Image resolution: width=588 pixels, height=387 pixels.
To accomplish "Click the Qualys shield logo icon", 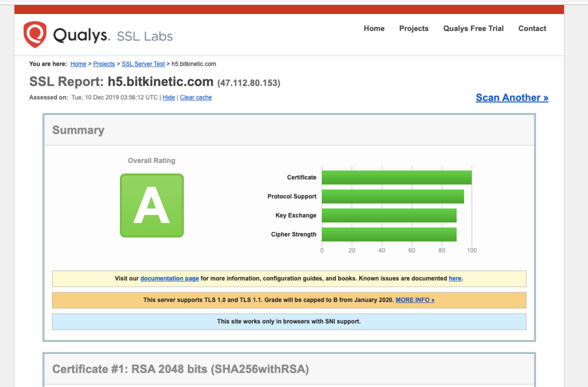I will coord(35,34).
